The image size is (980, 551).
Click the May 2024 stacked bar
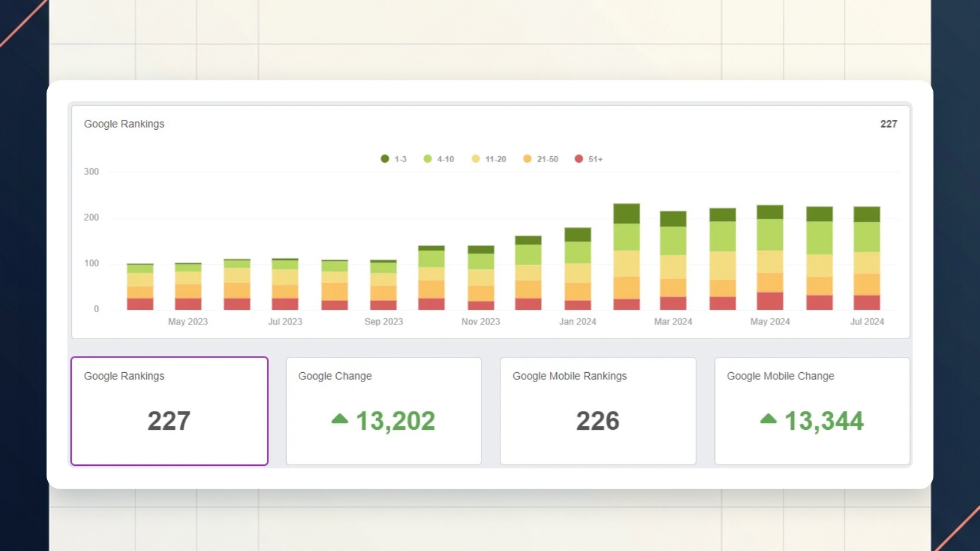coord(770,257)
